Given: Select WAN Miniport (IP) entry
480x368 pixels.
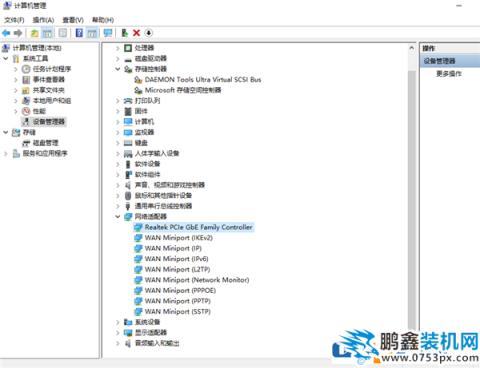Looking at the screenshot, I should (x=173, y=248).
